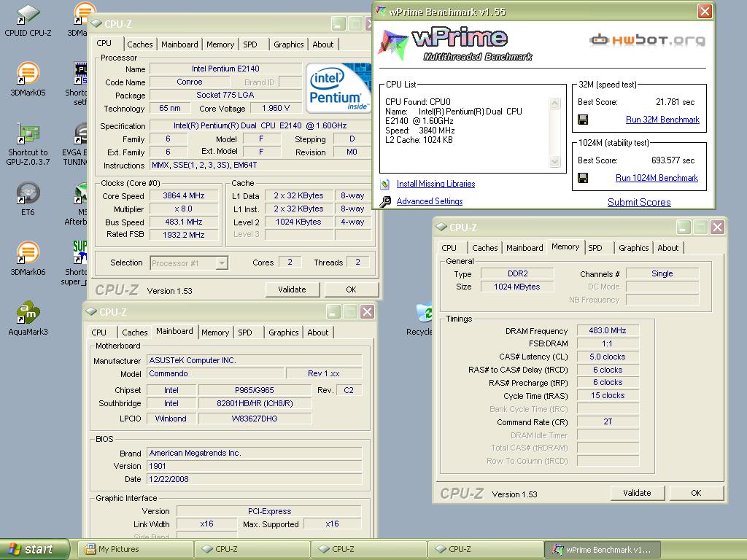Switch to Memory tab in top CPU-Z window
Viewport: 747px width, 560px height.
pos(220,44)
